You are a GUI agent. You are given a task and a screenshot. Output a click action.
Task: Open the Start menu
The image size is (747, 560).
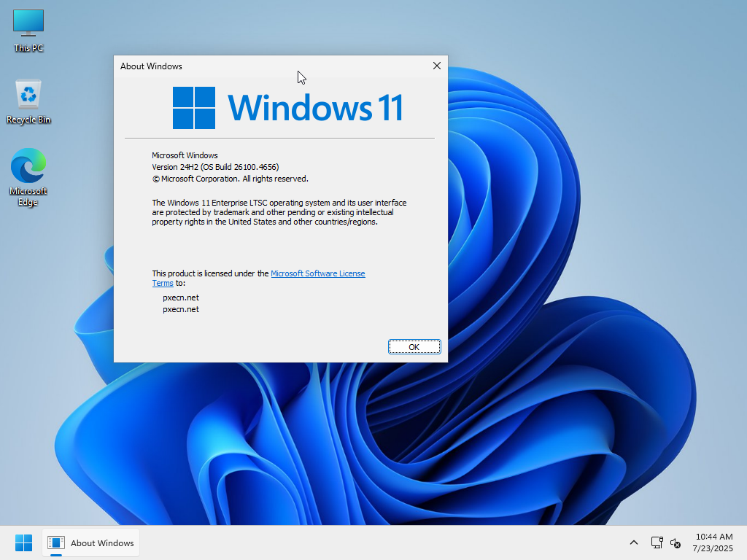point(23,542)
